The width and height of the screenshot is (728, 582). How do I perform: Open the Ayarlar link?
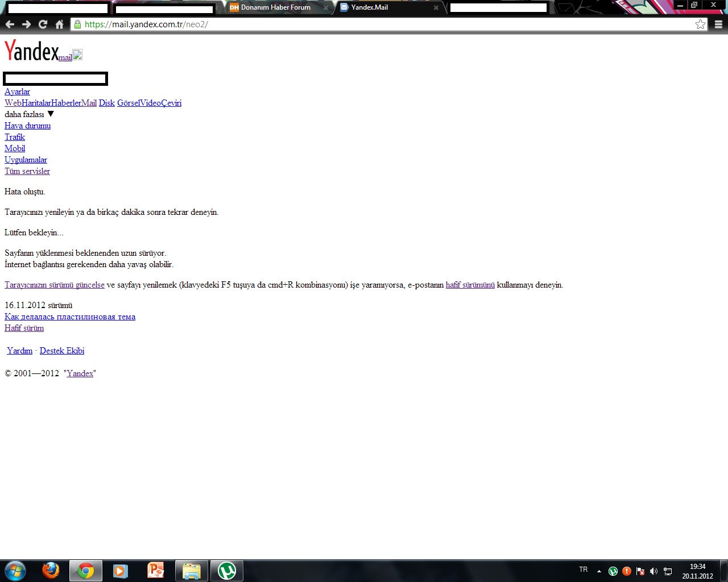(x=17, y=92)
